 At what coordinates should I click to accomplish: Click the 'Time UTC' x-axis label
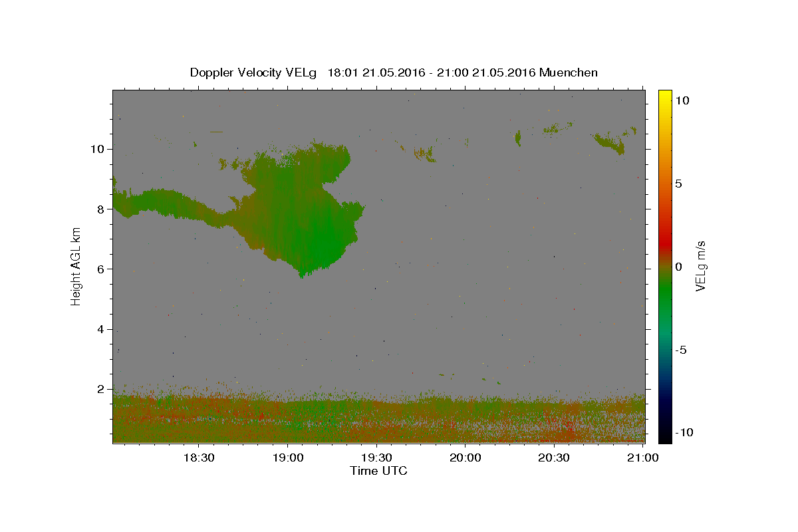click(378, 471)
